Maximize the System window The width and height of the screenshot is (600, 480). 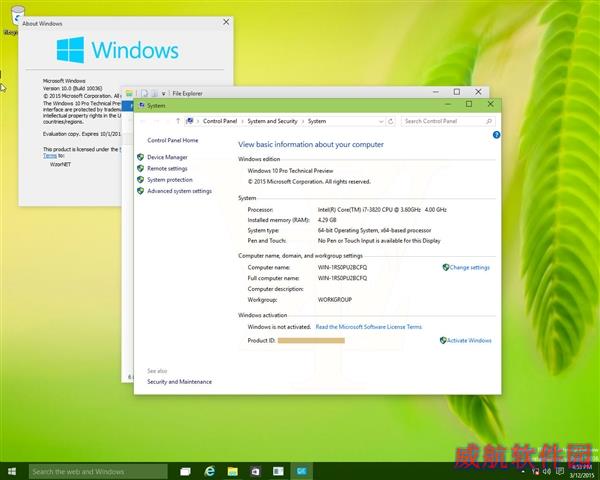(469, 104)
